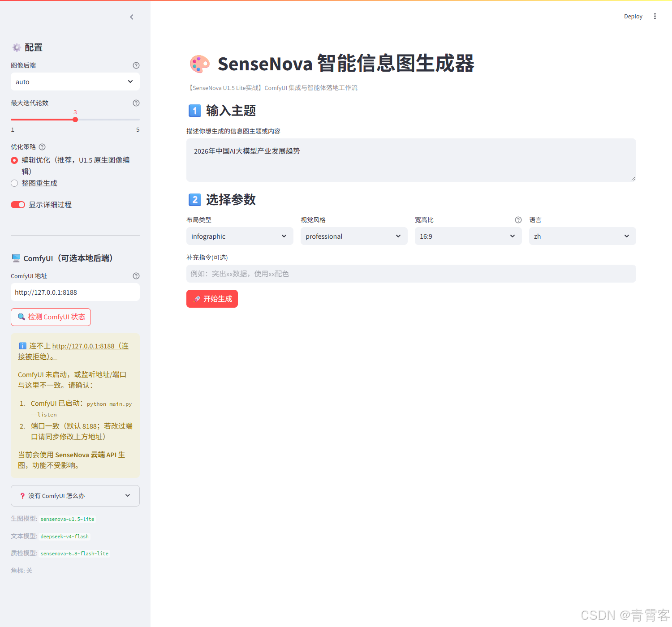Show help icon for 宽高比
This screenshot has width=672, height=627.
pos(518,220)
